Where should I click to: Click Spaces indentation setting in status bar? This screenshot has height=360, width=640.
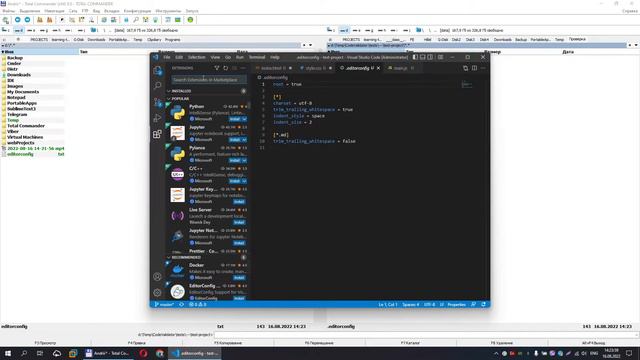click(411, 304)
